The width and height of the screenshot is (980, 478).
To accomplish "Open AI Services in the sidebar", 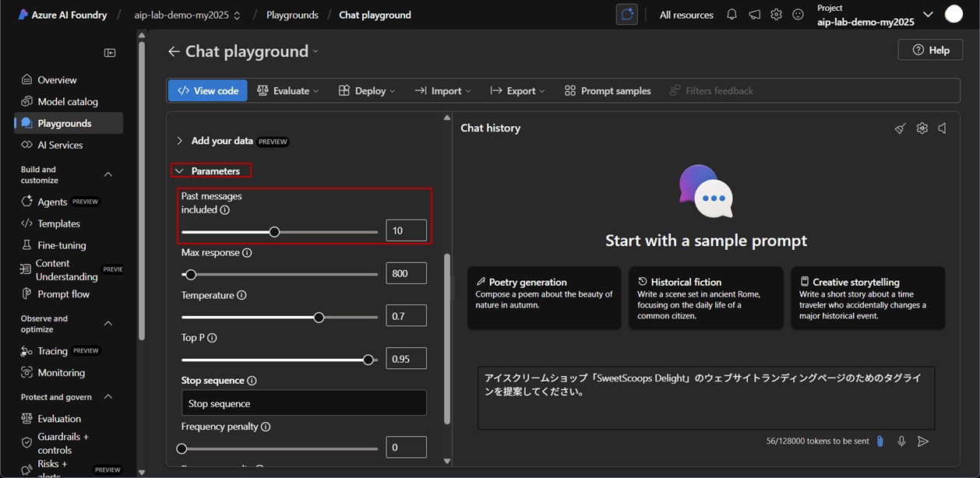I will pyautogui.click(x=60, y=145).
